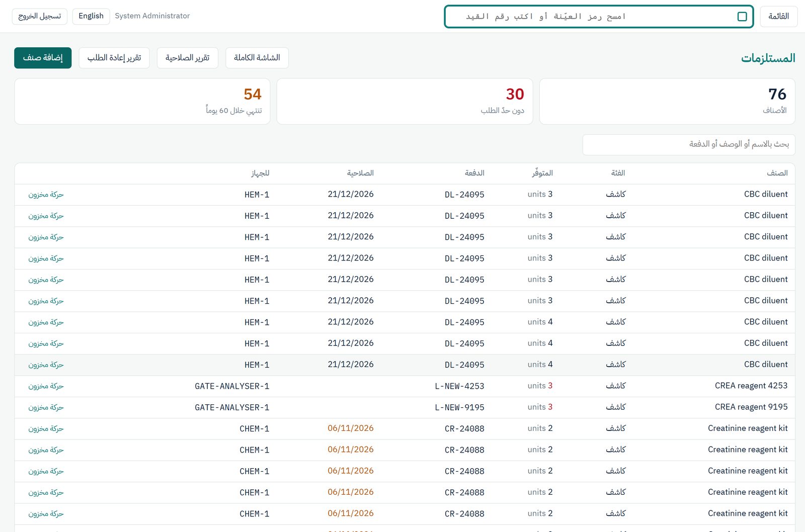Click the units 3 quantity for CREA reagent 4253
805x532 pixels.
540,386
